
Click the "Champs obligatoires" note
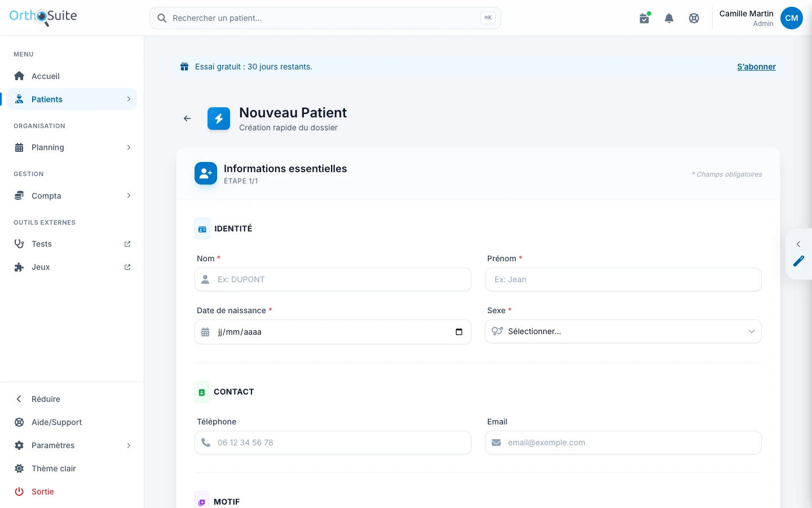pos(727,174)
